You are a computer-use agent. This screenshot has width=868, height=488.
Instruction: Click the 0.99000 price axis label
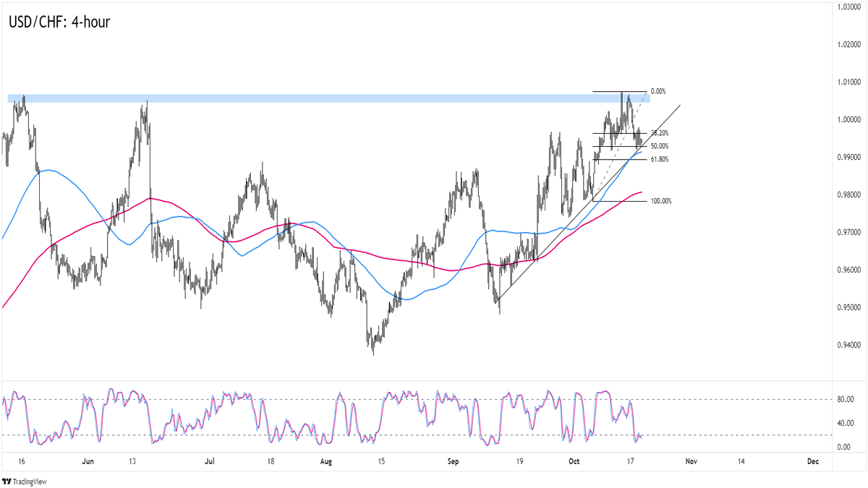point(848,157)
